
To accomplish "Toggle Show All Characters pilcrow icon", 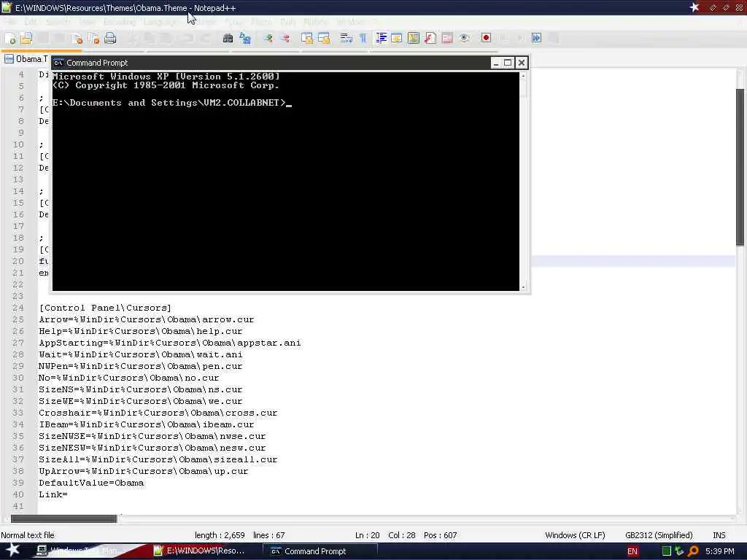I will (x=363, y=39).
